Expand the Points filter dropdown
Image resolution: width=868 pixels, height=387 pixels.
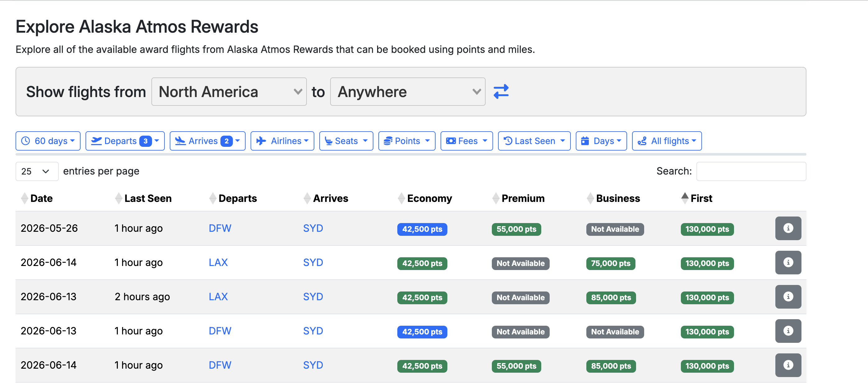point(407,141)
